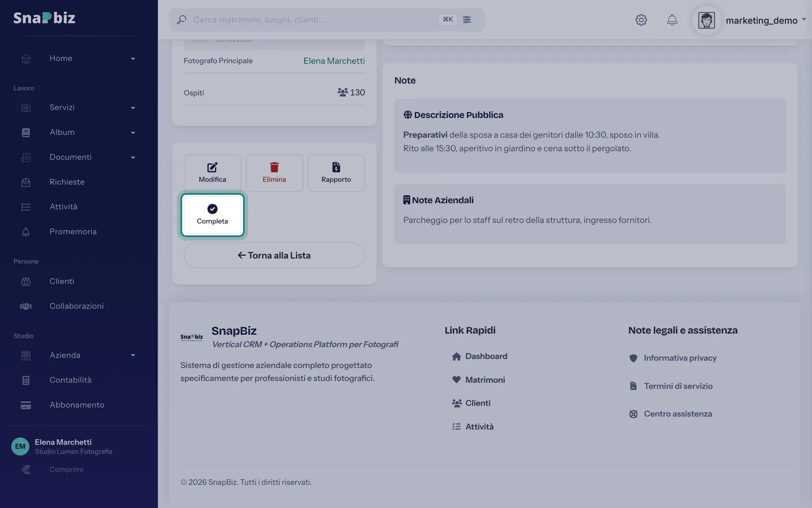Click the Documenti icon in the sidebar

point(26,157)
